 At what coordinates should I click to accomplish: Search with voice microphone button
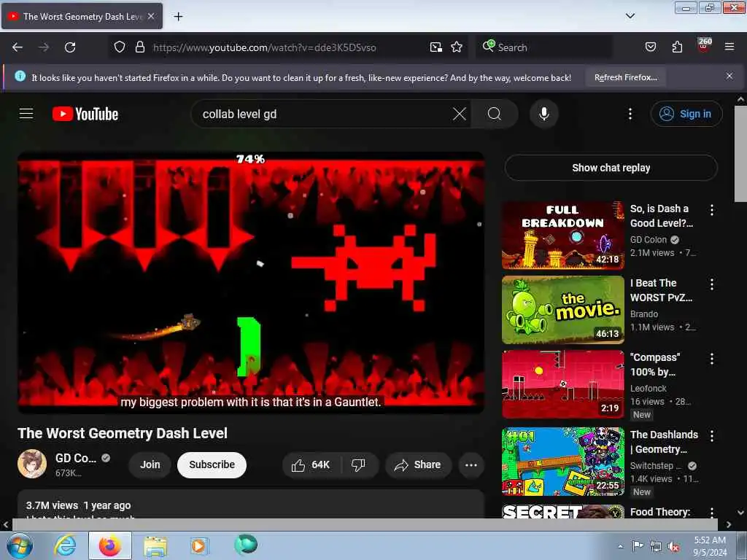pyautogui.click(x=544, y=114)
